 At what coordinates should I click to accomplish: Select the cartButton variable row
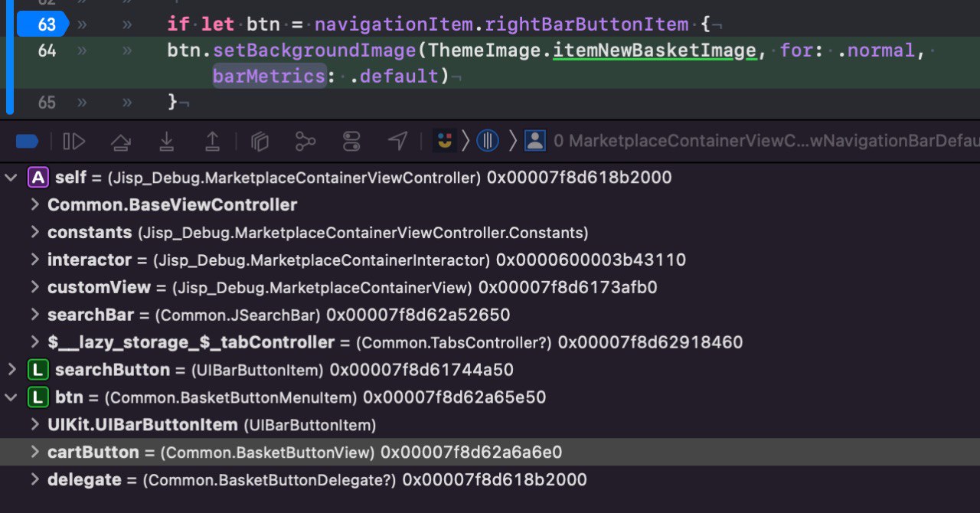coord(490,452)
